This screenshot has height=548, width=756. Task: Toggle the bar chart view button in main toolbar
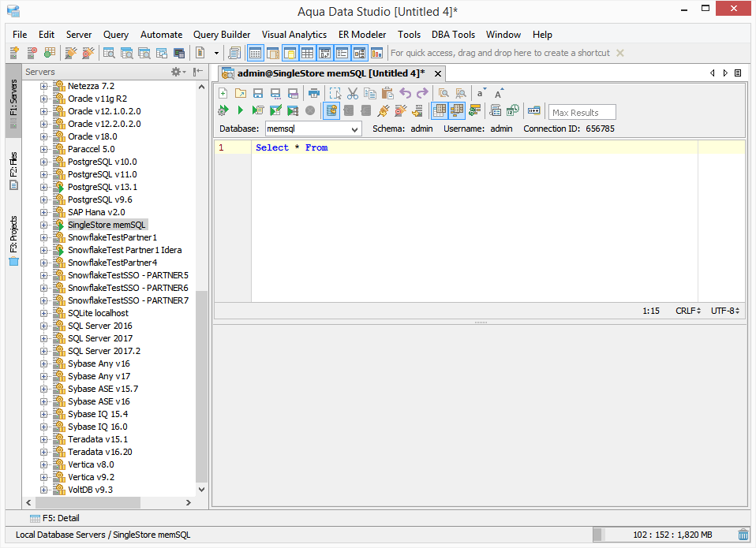(x=377, y=53)
